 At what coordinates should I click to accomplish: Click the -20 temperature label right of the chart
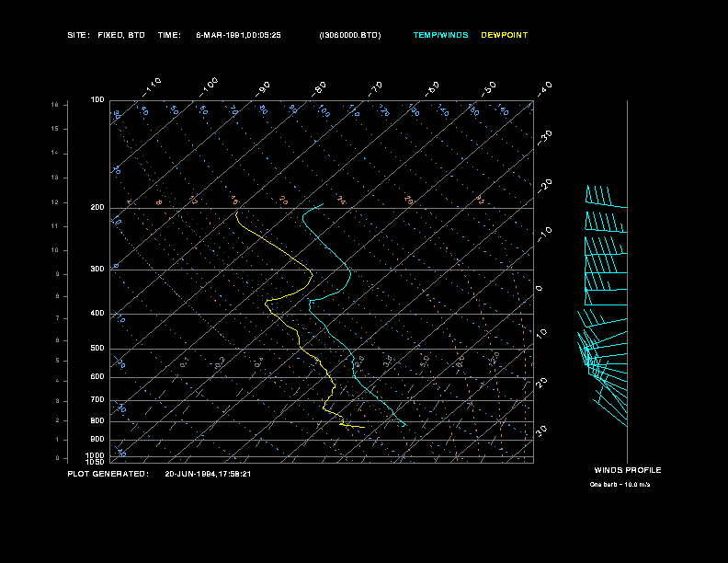(x=545, y=186)
